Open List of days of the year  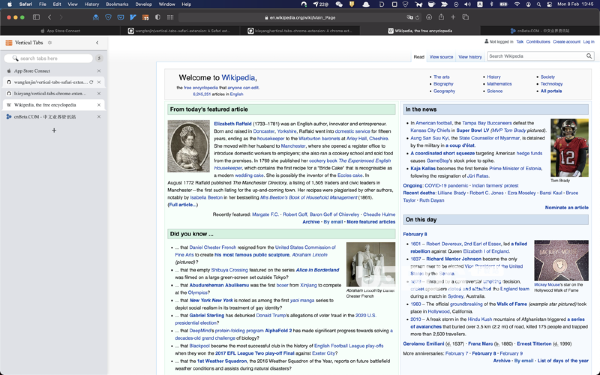(x=563, y=361)
